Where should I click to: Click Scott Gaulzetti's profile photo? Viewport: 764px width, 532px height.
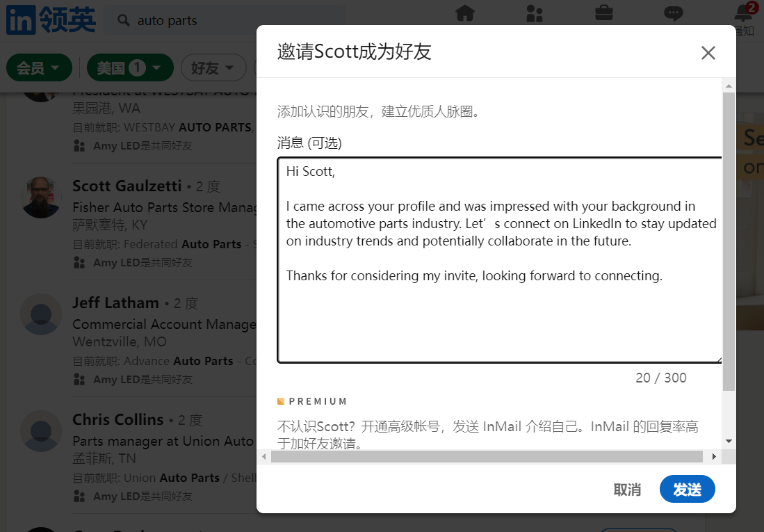(x=41, y=197)
